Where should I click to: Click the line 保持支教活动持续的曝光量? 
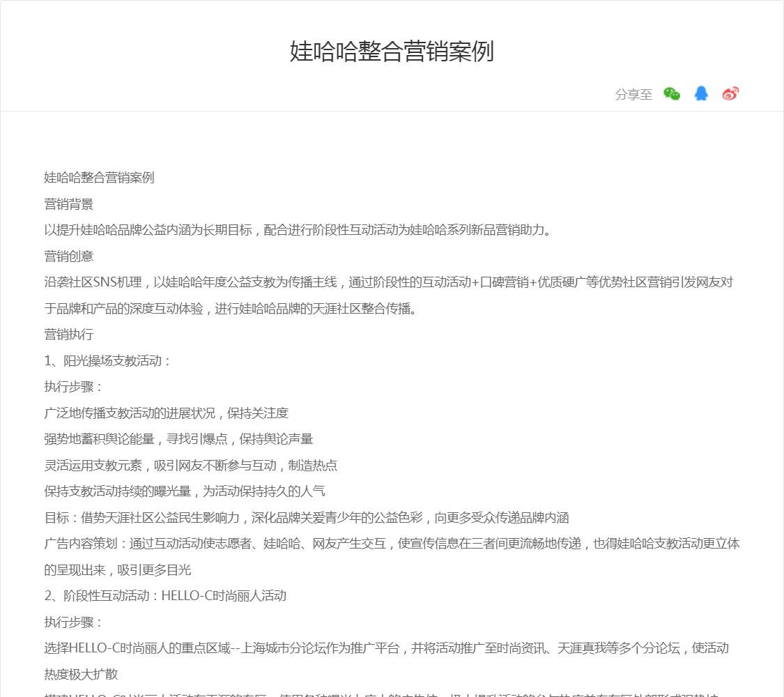[185, 491]
